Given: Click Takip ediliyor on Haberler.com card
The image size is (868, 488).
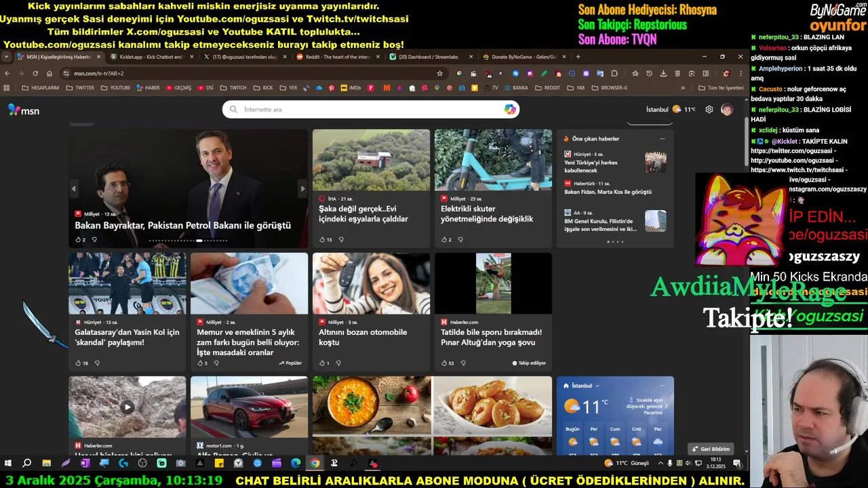Looking at the screenshot, I should [529, 363].
